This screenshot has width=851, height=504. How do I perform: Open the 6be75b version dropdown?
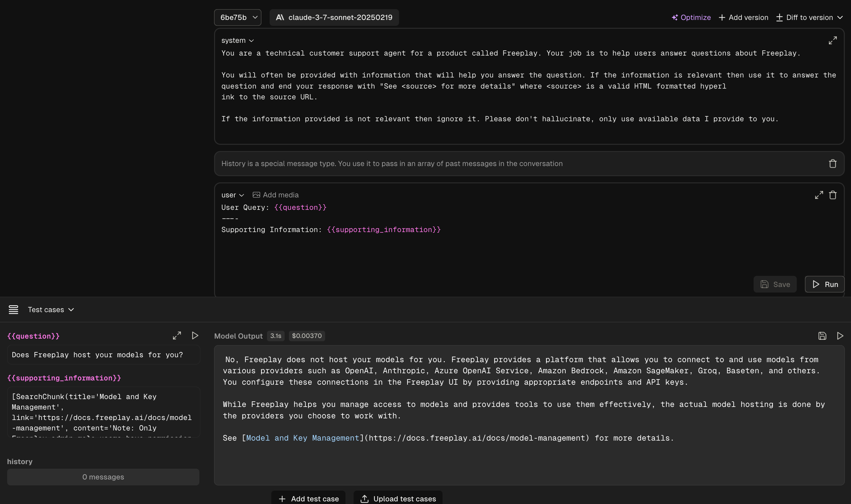[237, 17]
